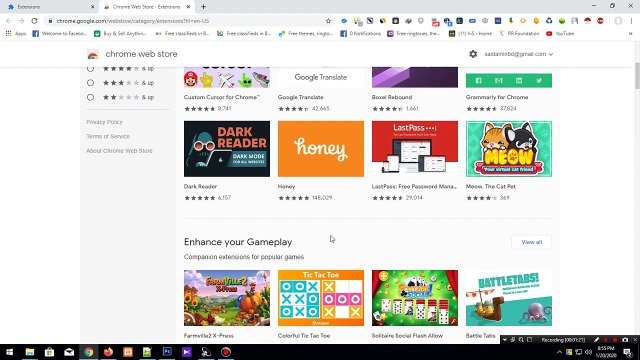Open Chrome Web Store settings gear
This screenshot has width=640, height=360.
473,54
